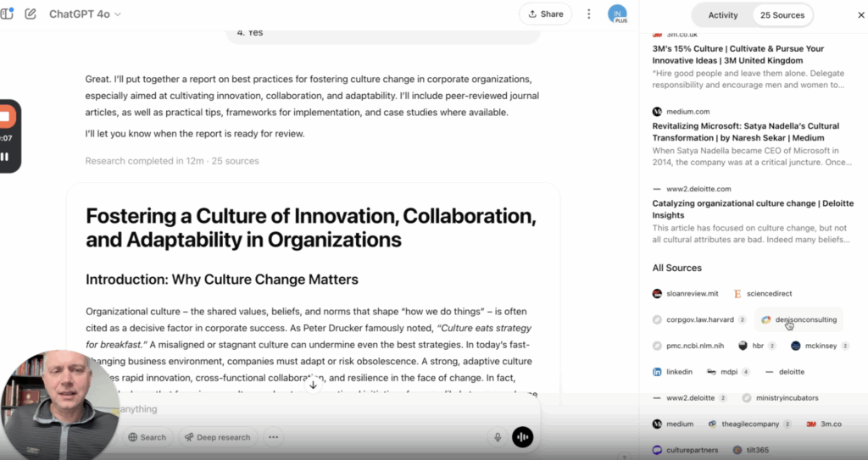The height and width of the screenshot is (460, 868).
Task: Pause the screen recording
Action: (5, 156)
